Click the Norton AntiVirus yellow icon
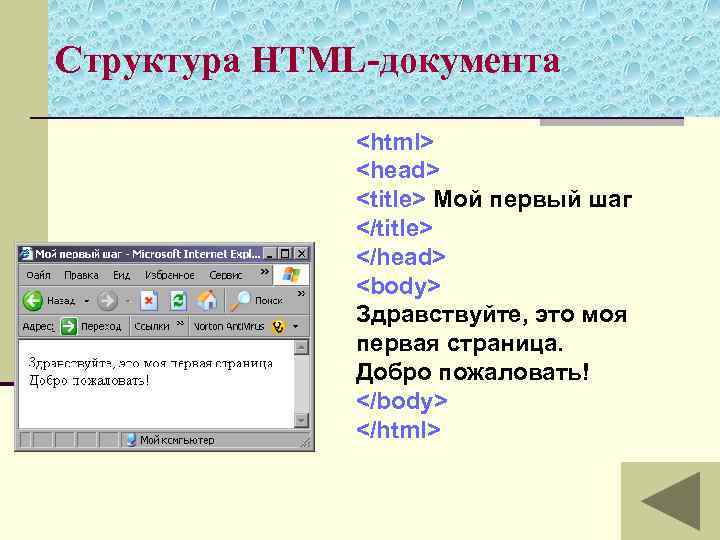This screenshot has height=540, width=720. (x=278, y=326)
